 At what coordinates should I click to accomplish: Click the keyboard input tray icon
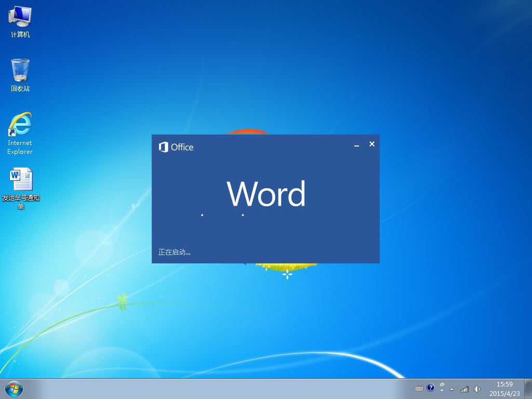tap(419, 389)
